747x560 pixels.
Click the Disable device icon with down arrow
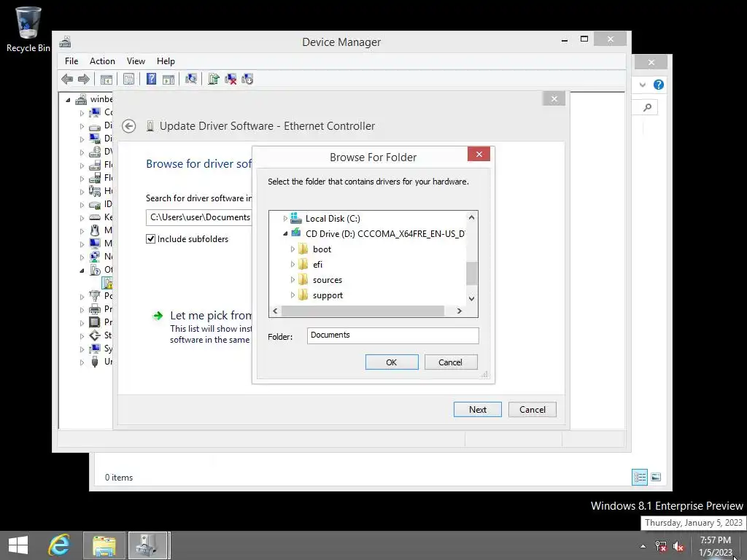[x=247, y=79]
